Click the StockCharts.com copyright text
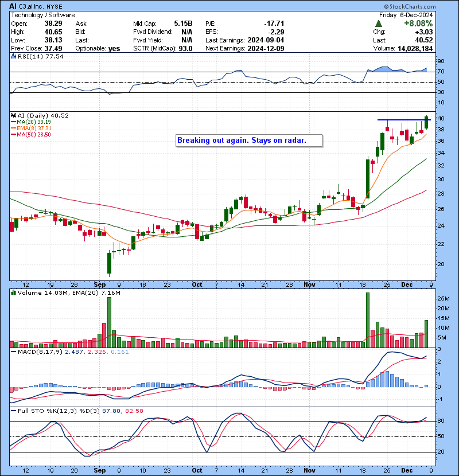This screenshot has height=476, width=459. point(410,6)
